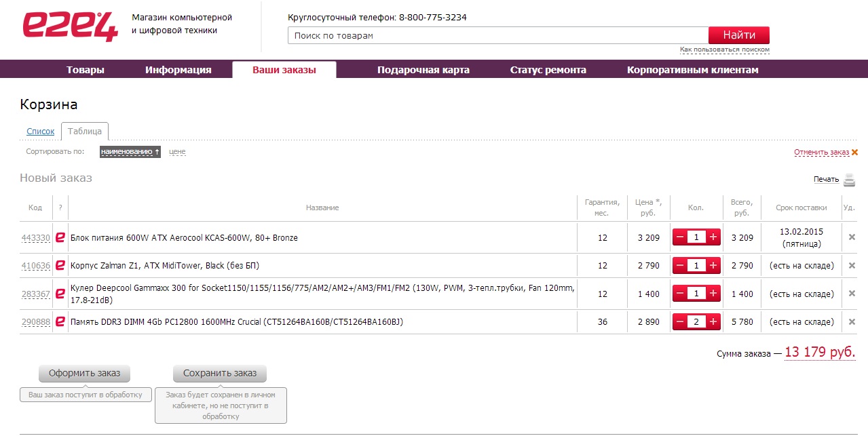Decrease quantity of Блок питания Aerocool
The height and width of the screenshot is (436, 868).
click(680, 237)
